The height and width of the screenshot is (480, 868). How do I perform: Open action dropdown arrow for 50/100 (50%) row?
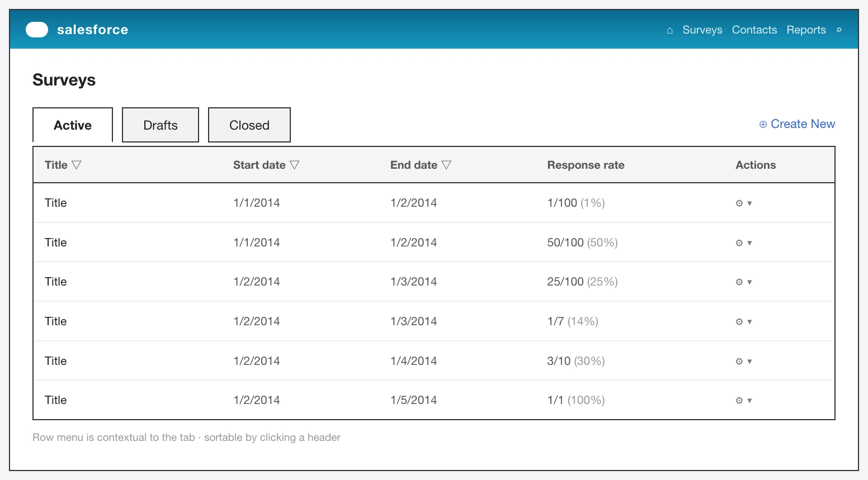(x=749, y=243)
